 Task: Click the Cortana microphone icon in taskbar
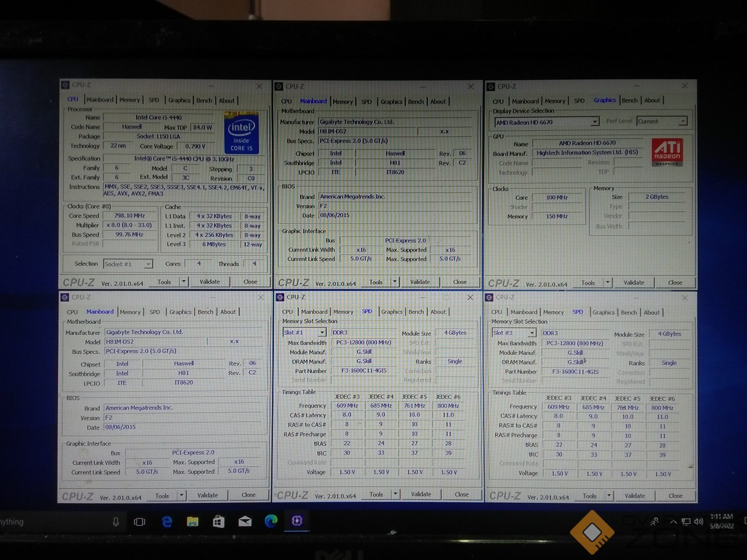[x=116, y=522]
